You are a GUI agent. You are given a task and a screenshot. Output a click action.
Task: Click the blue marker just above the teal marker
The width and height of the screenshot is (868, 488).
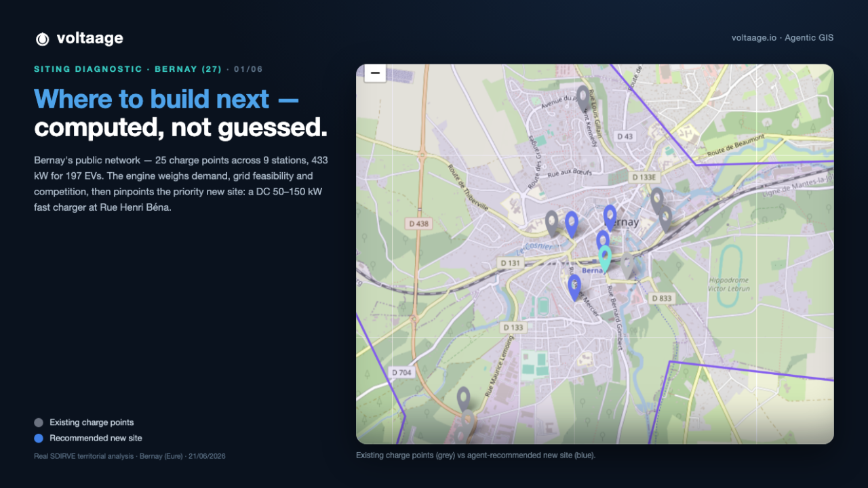coord(602,240)
